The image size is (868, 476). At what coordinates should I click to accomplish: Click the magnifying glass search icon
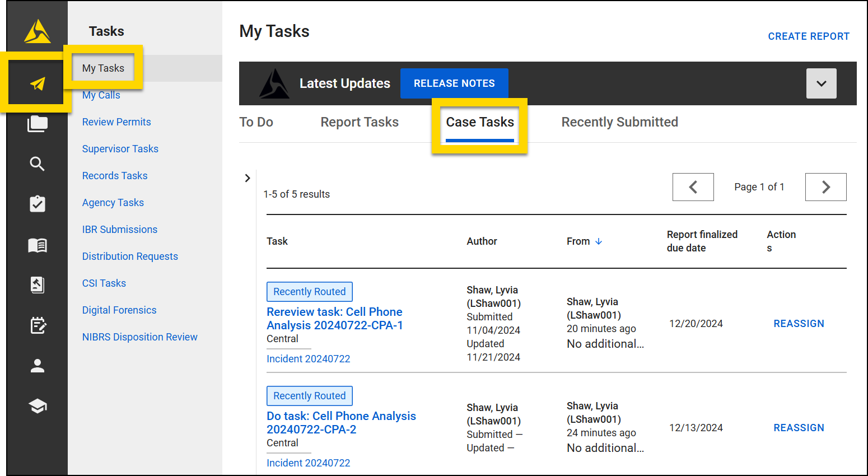point(36,164)
